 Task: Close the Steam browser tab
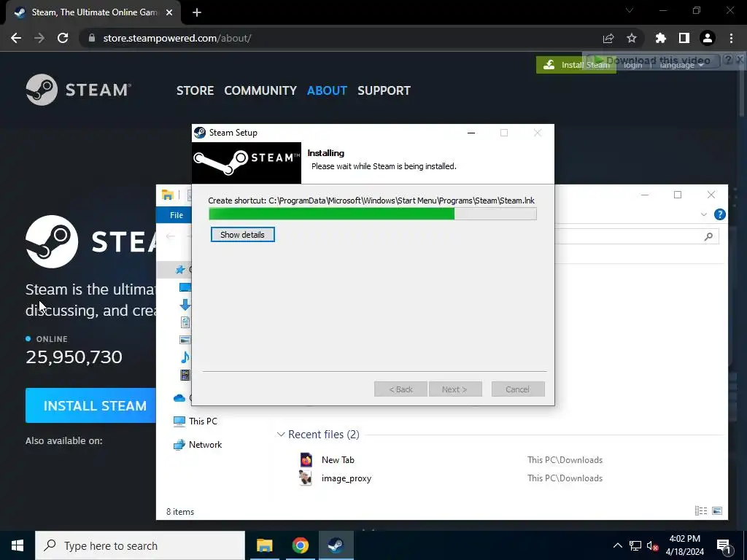point(169,12)
